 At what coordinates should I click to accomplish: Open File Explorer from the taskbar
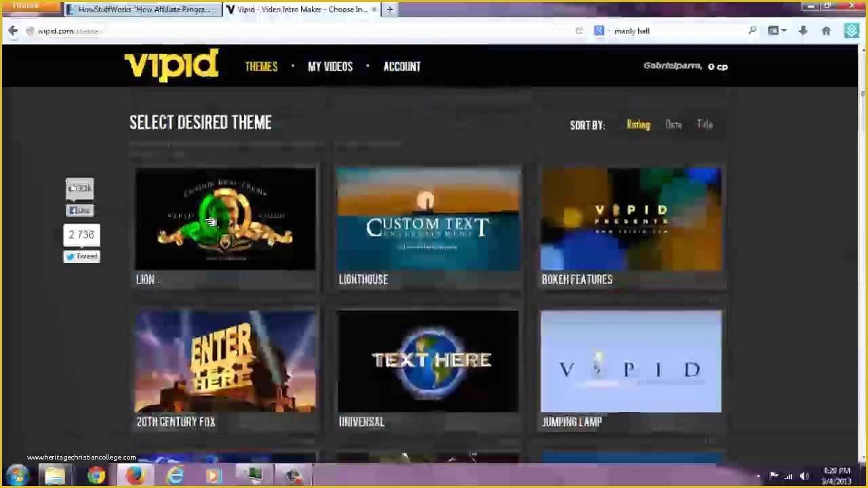55,476
